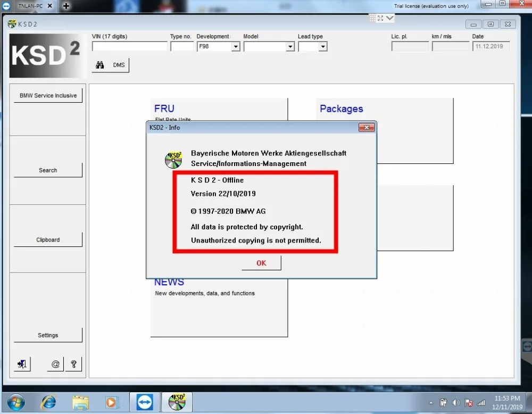Viewport: 532px width, 414px height.
Task: Click the power plug tray icon
Action: click(x=443, y=403)
